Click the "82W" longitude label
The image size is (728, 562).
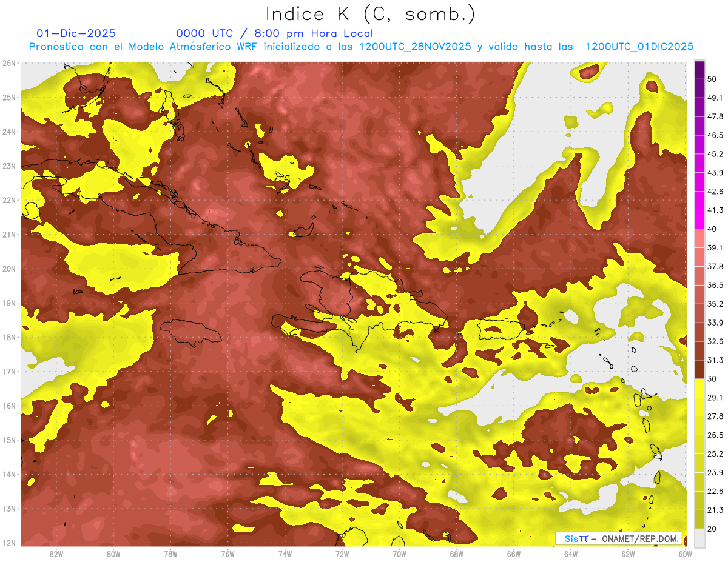coord(56,554)
